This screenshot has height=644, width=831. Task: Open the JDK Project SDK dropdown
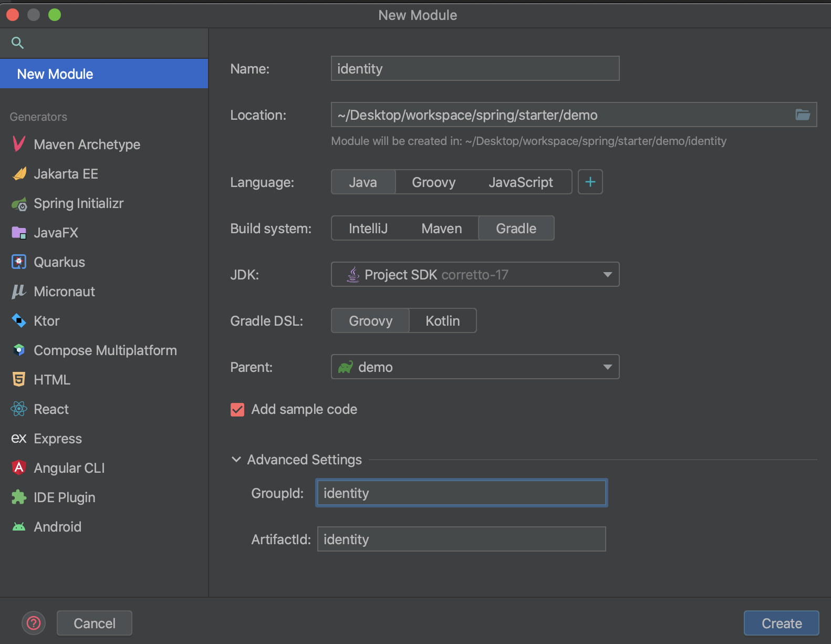coord(475,274)
